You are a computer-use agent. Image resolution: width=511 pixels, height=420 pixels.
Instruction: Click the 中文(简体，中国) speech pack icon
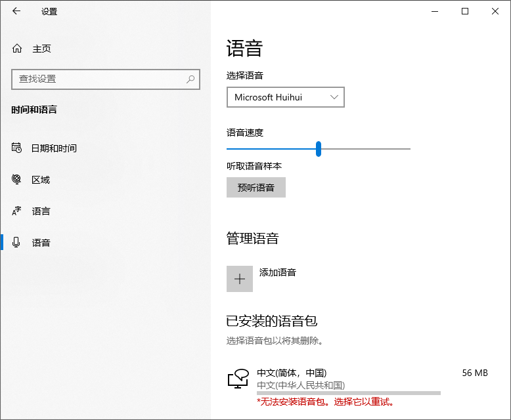[x=238, y=379]
